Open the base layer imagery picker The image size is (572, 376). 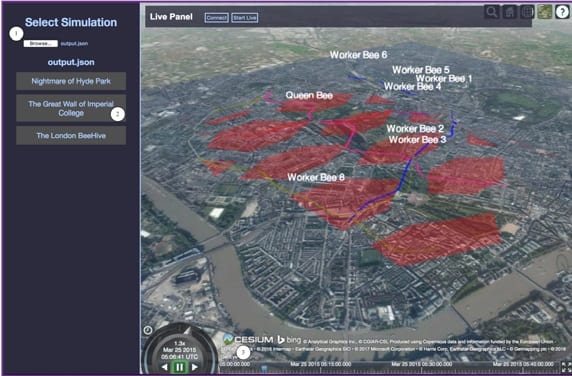click(x=545, y=12)
